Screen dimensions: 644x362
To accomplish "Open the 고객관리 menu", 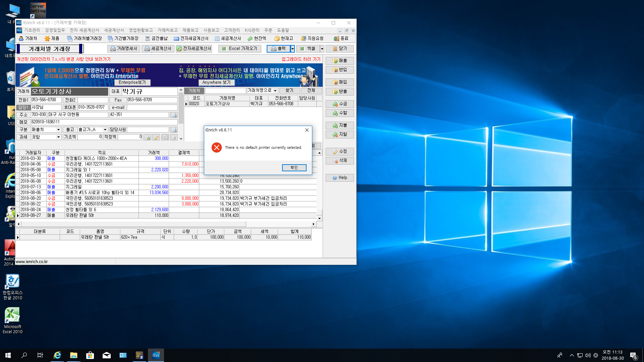I will click(232, 30).
